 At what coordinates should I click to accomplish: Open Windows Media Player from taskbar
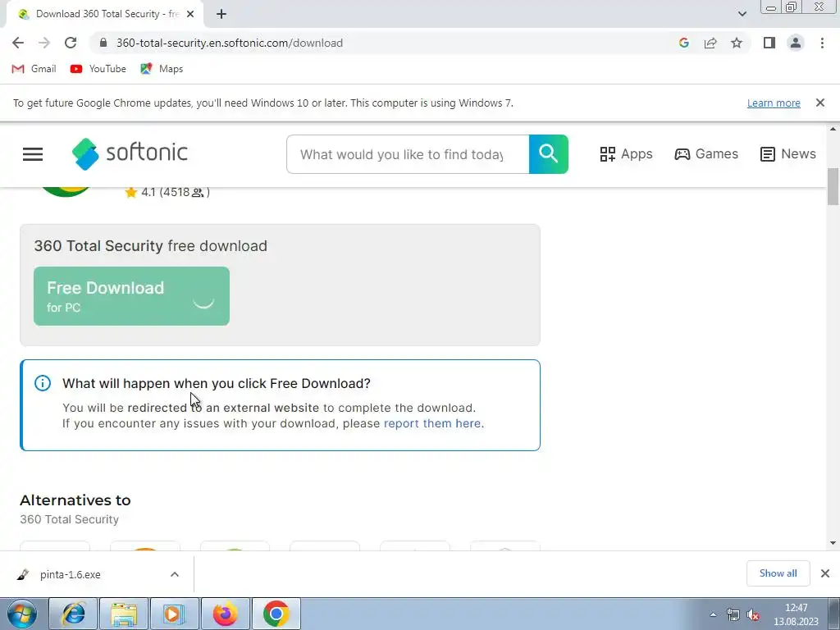pos(175,614)
